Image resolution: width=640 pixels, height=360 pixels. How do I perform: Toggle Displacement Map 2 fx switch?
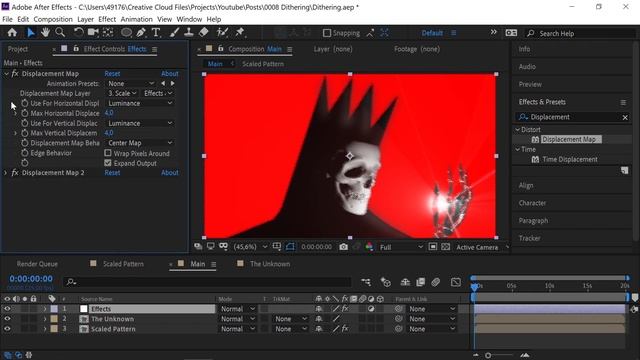tap(15, 173)
